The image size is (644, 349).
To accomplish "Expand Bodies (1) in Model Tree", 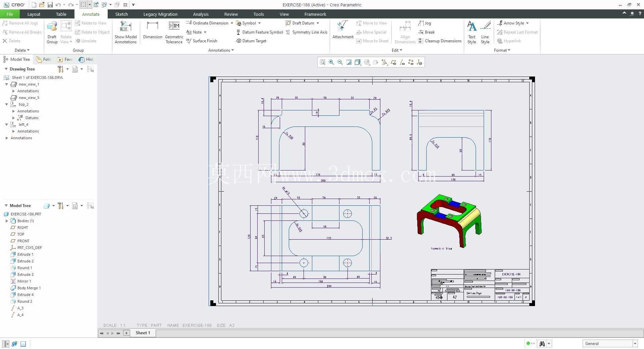I will 7,221.
